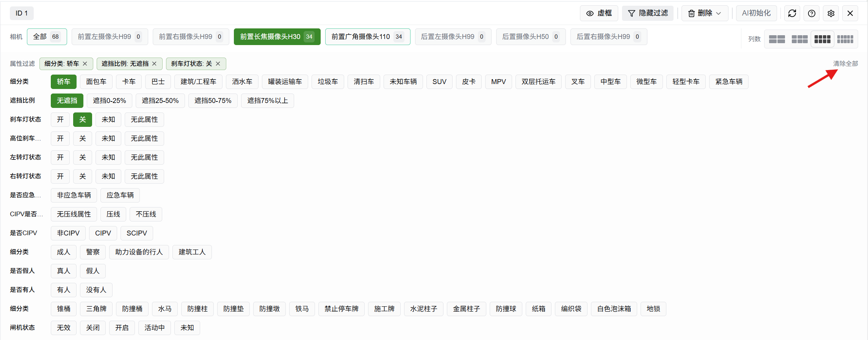Screen dimensions: 868x340
Task: Click the 隐藏过滤 filter button
Action: pyautogui.click(x=648, y=13)
